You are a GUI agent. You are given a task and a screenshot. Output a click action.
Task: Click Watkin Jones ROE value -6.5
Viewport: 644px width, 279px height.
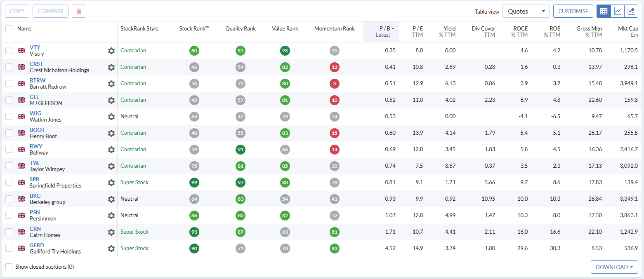pyautogui.click(x=555, y=116)
